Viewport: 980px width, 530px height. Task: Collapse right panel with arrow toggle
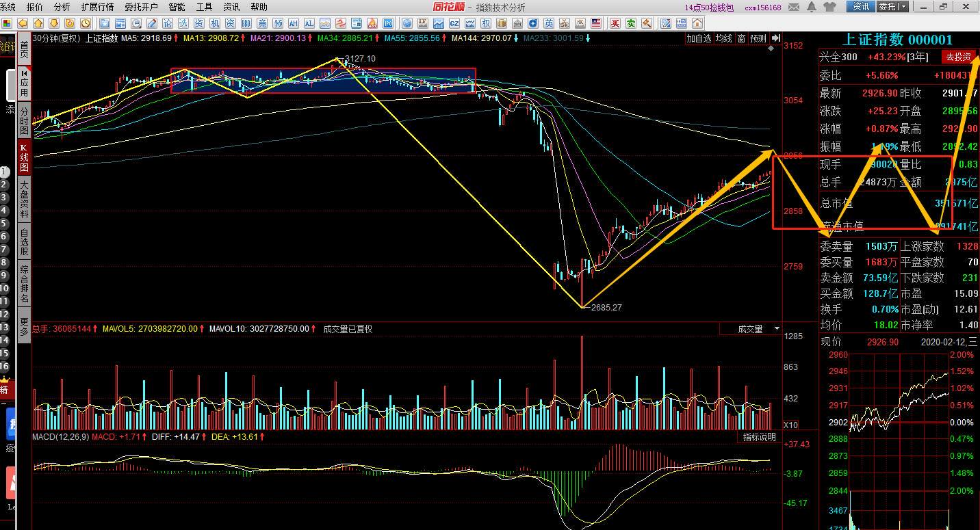coord(775,38)
